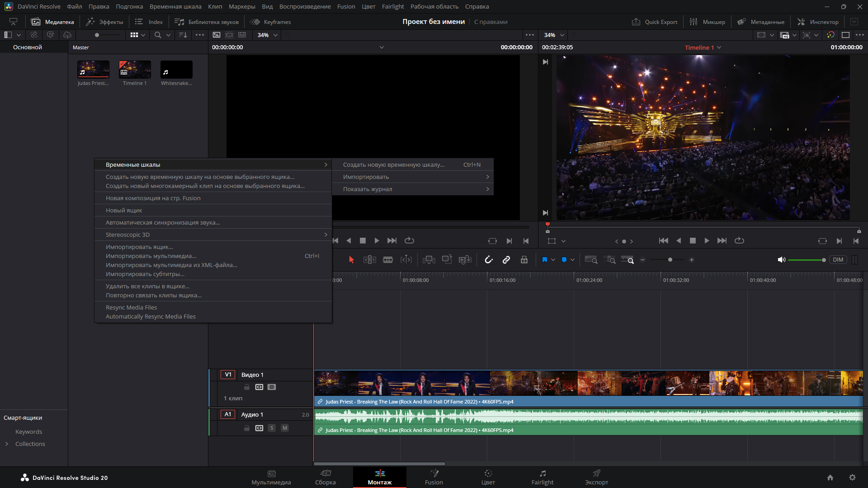
Task: Switch viewer to single viewer mode icon
Action: tap(845, 35)
